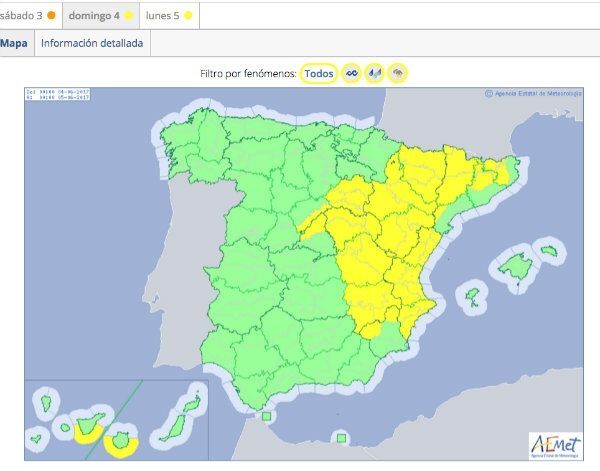Image resolution: width=600 pixels, height=471 pixels.
Task: Click the Ceuta square marker on map
Action: tap(267, 417)
